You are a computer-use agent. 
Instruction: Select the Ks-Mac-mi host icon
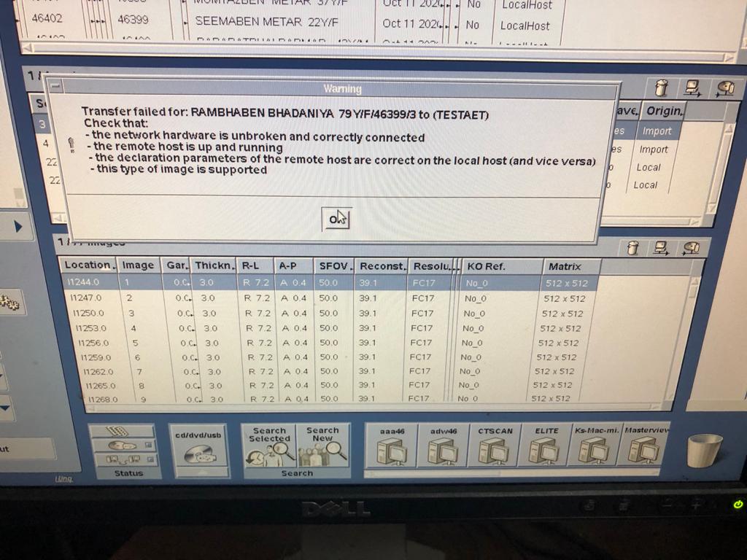pyautogui.click(x=595, y=450)
